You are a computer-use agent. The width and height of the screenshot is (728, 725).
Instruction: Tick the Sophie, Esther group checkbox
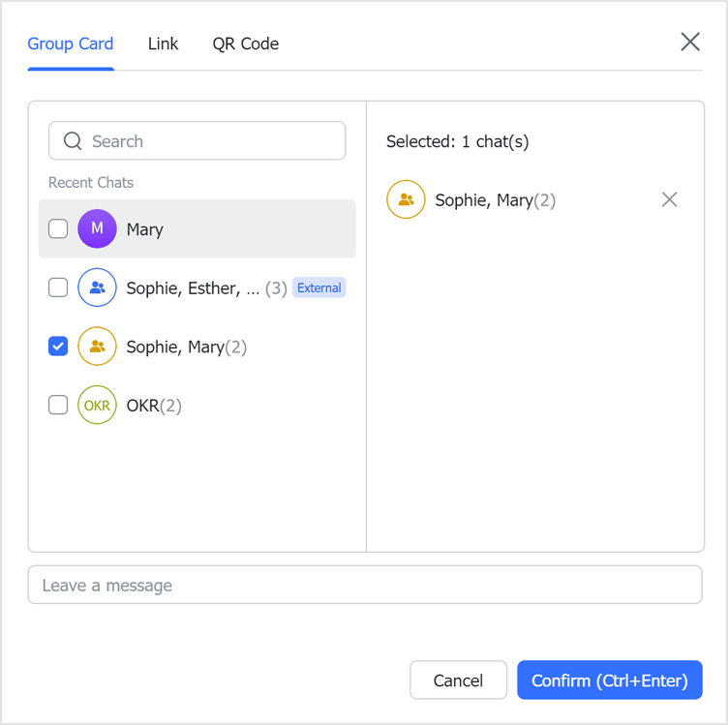[58, 287]
